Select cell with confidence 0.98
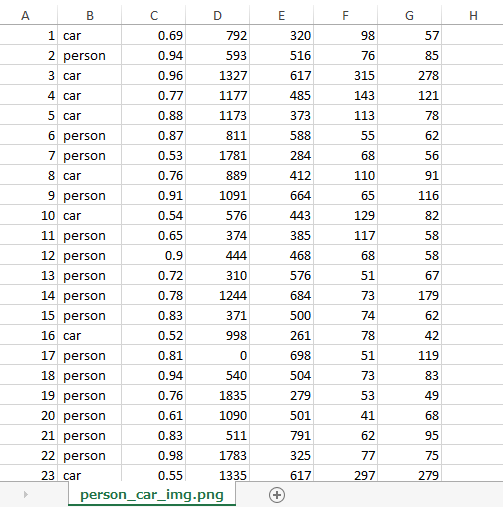 (x=154, y=455)
